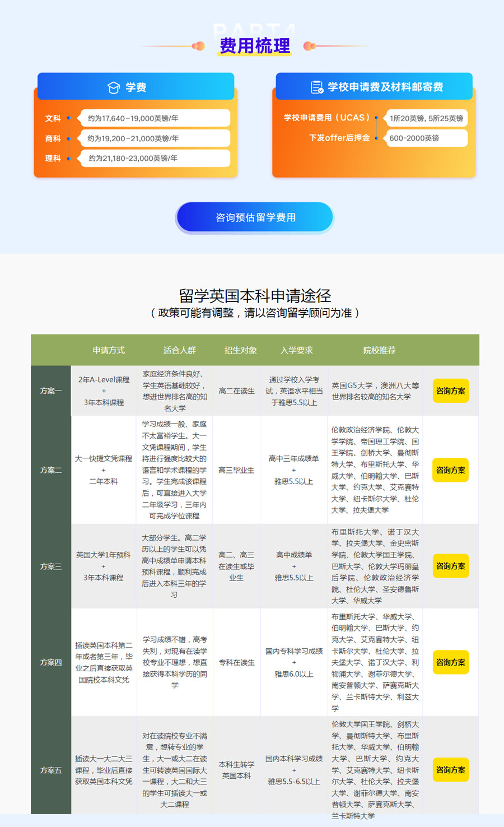Click the 留学英国本科申请途径 title

point(255,295)
